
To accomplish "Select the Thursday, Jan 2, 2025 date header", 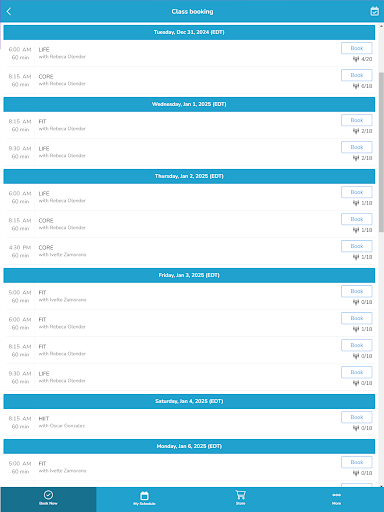I will pyautogui.click(x=189, y=176).
